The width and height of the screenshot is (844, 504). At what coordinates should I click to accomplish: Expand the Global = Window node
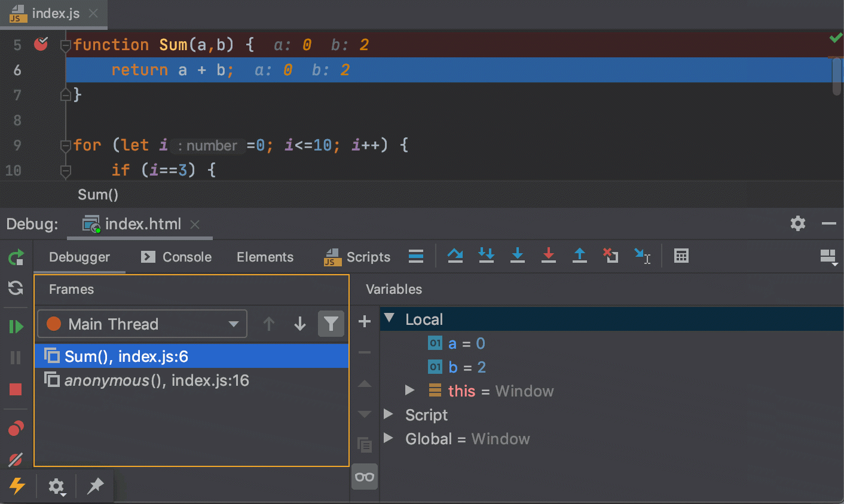click(389, 438)
